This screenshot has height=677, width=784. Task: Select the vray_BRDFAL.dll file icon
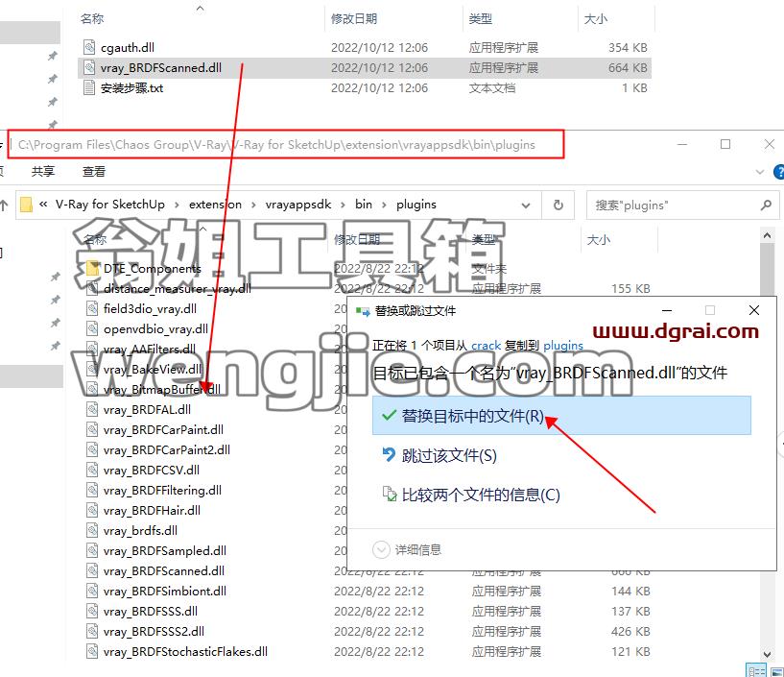coord(92,409)
